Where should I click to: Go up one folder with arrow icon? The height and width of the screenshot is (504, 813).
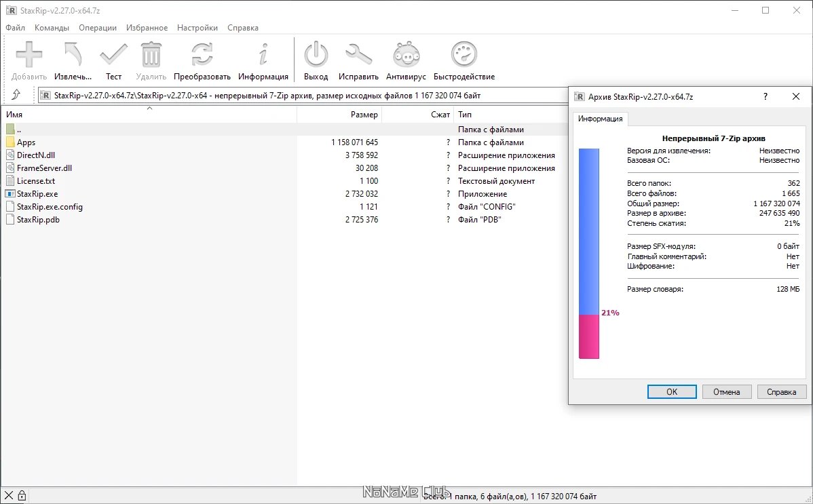coord(16,95)
